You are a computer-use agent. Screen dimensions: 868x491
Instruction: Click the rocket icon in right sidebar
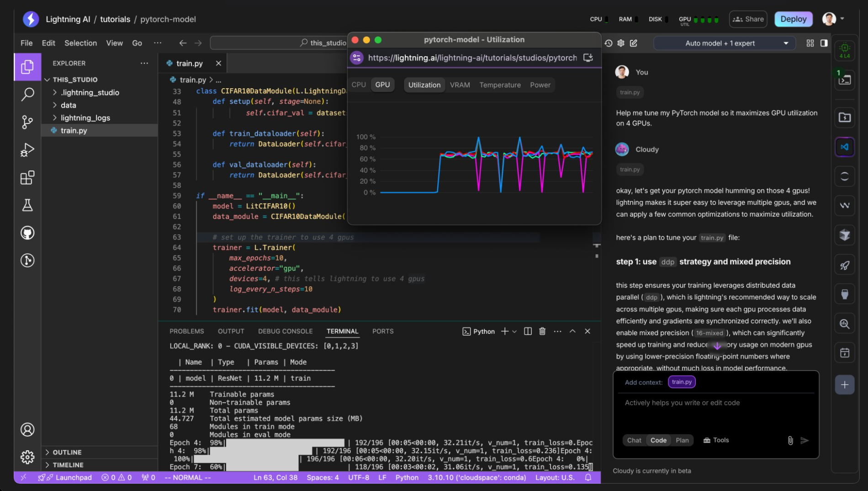coord(845,265)
